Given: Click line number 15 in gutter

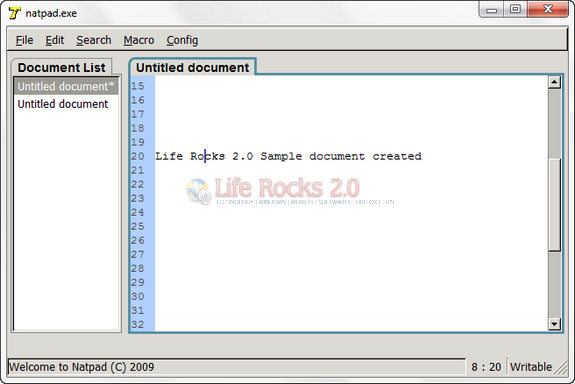Looking at the screenshot, I should [x=138, y=86].
